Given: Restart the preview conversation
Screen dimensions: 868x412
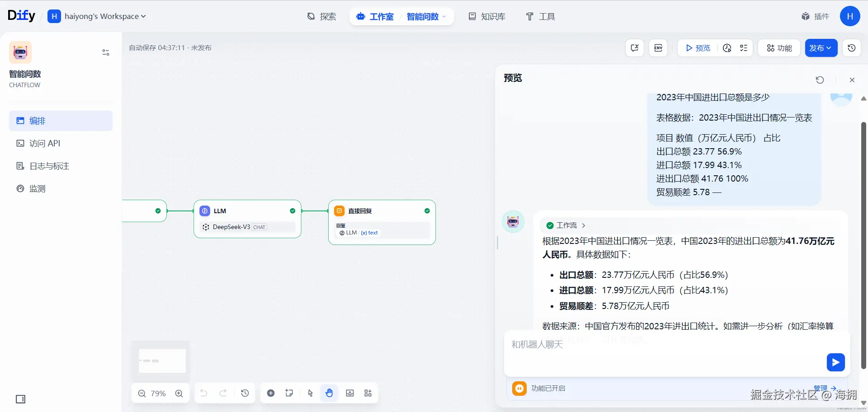Looking at the screenshot, I should [820, 80].
